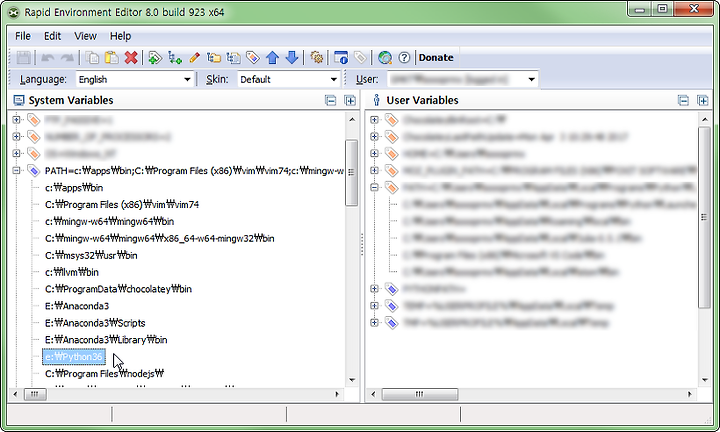Open the View menu
720x432 pixels.
coord(85,36)
